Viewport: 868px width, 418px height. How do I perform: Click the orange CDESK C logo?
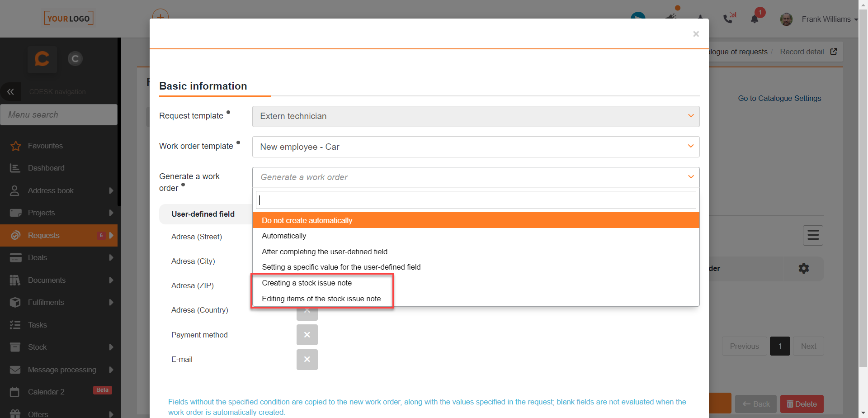pos(42,59)
